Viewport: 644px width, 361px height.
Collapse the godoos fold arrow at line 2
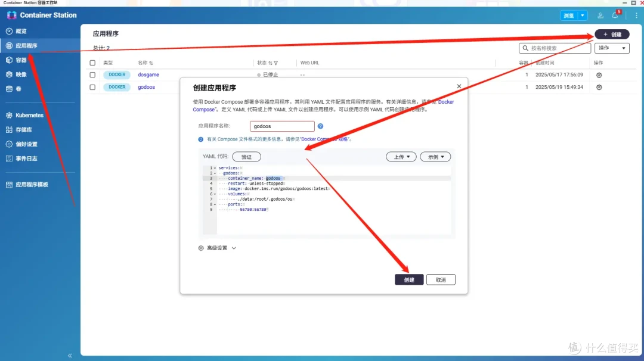tap(215, 173)
